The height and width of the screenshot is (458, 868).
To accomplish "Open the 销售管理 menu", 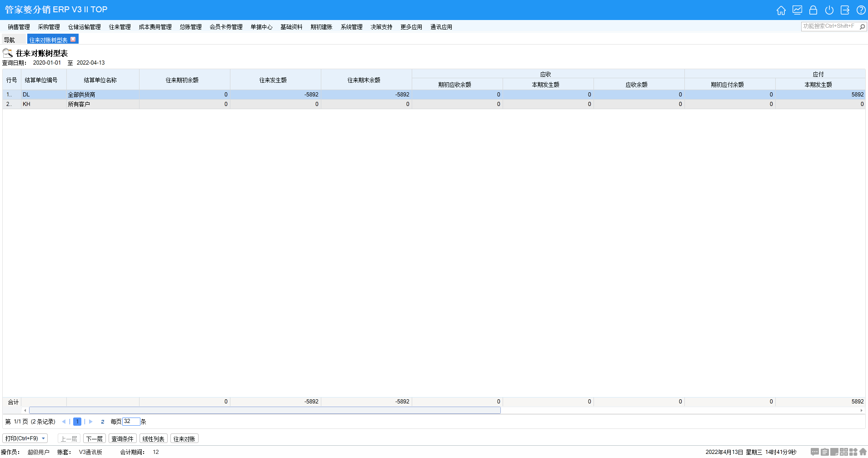I will pos(19,27).
